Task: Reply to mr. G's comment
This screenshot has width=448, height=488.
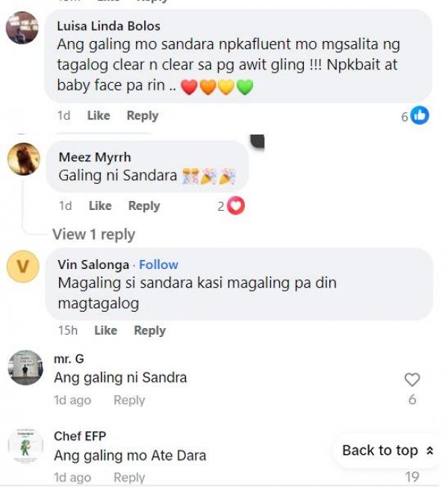Action: [129, 401]
